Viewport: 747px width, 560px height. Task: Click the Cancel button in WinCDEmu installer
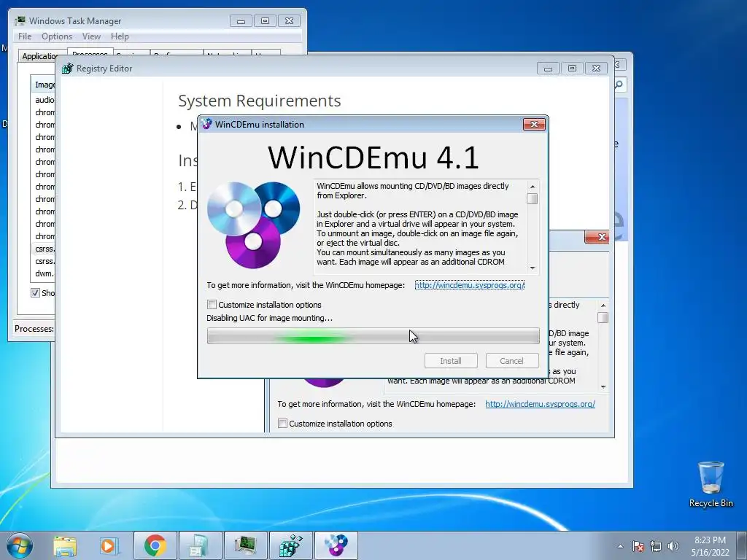(511, 361)
